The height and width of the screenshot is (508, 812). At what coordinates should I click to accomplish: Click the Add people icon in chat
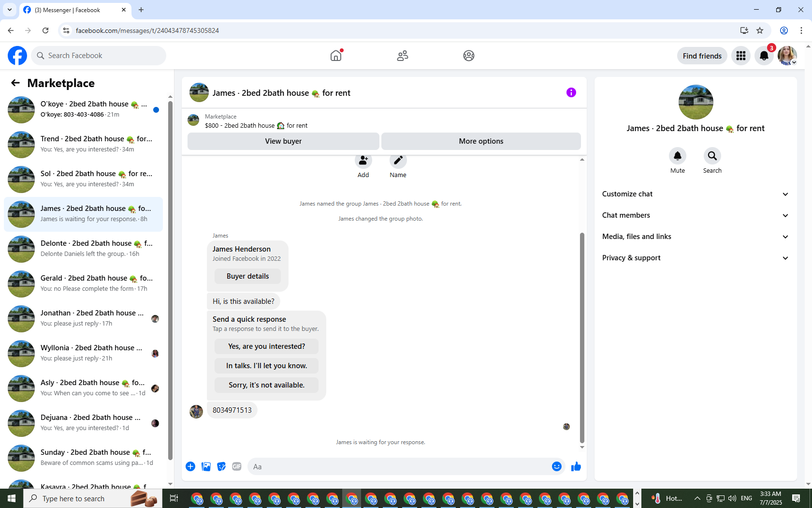click(363, 161)
